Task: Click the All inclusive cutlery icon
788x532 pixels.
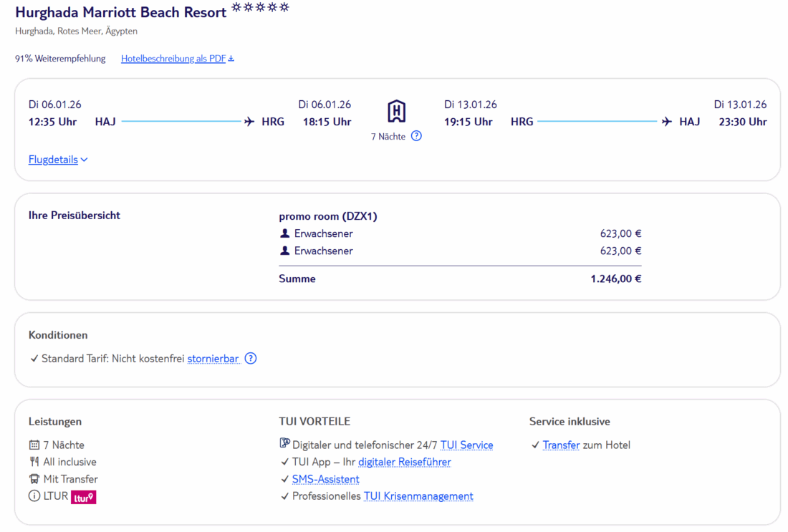Action: tap(34, 463)
